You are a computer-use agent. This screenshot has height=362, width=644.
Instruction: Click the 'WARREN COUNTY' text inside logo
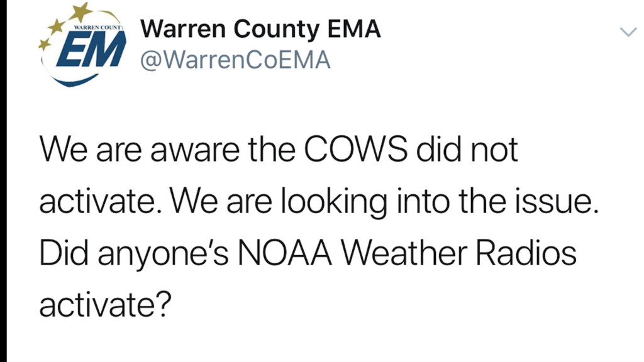[x=99, y=28]
